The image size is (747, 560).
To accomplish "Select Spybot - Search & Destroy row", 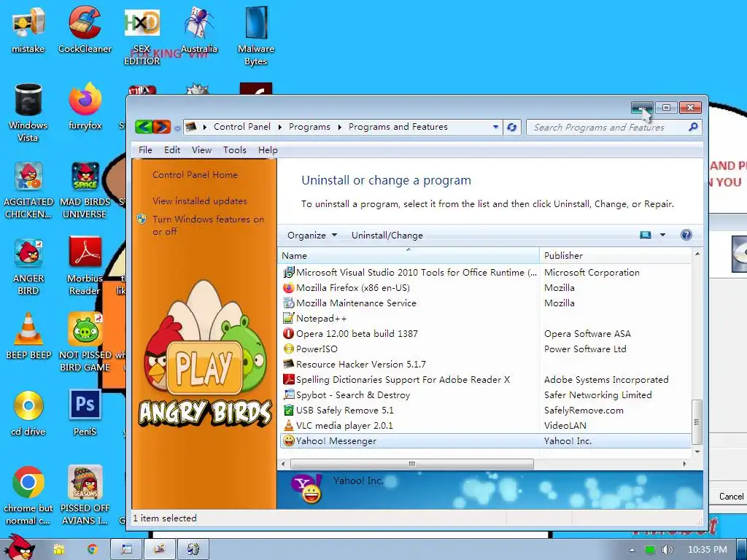I will (x=485, y=394).
